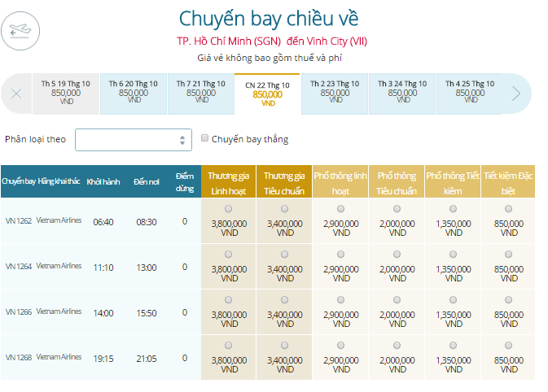
Task: Click the Thương gia Linh hoạt column header
Action: click(x=228, y=183)
